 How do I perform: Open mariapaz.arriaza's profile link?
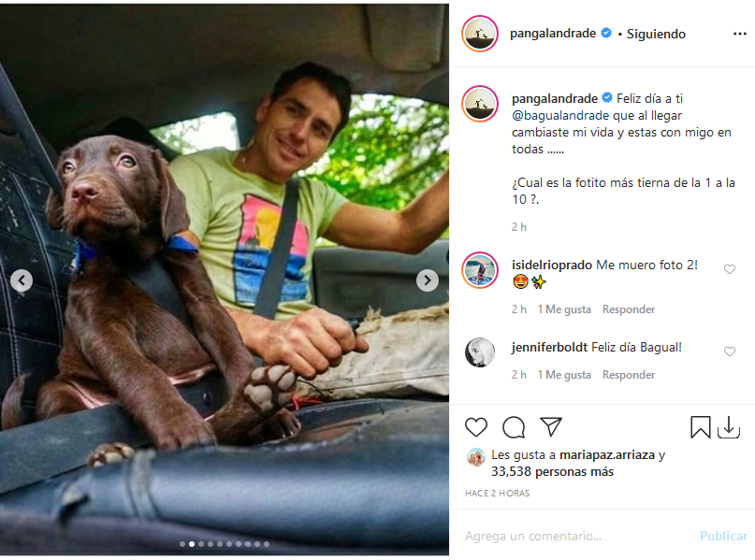pos(605,455)
